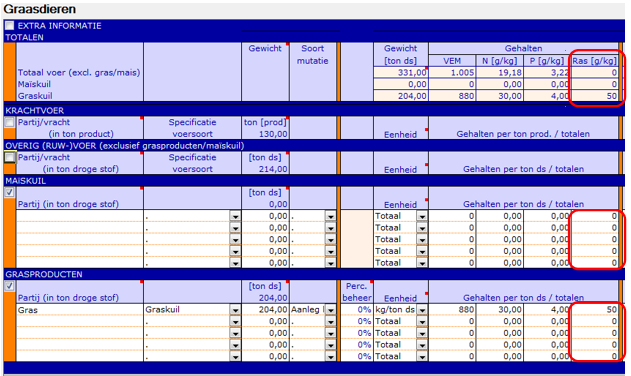Viewport: 631px width, 376px height.
Task: Click the Gras party name field
Action: point(80,310)
